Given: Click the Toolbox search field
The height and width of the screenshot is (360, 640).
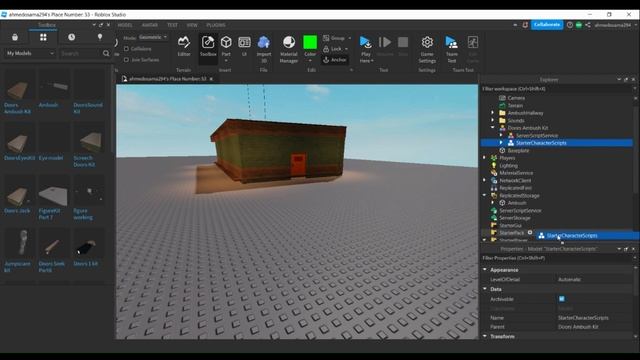Looking at the screenshot, I should click(80, 53).
